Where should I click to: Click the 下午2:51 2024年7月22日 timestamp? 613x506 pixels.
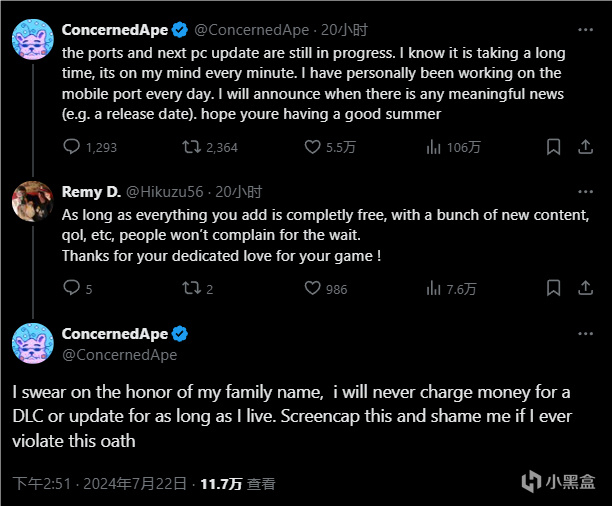98,484
